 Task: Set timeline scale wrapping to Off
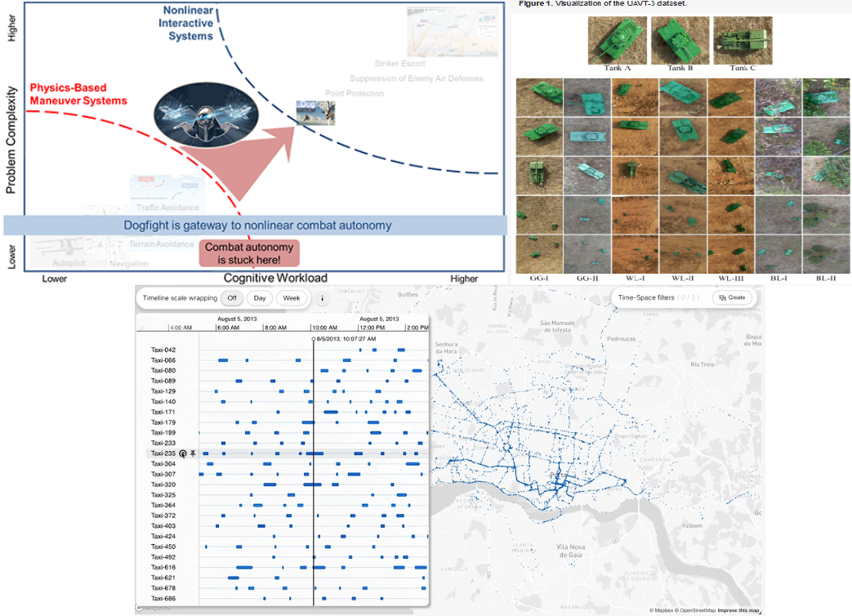coord(231,298)
